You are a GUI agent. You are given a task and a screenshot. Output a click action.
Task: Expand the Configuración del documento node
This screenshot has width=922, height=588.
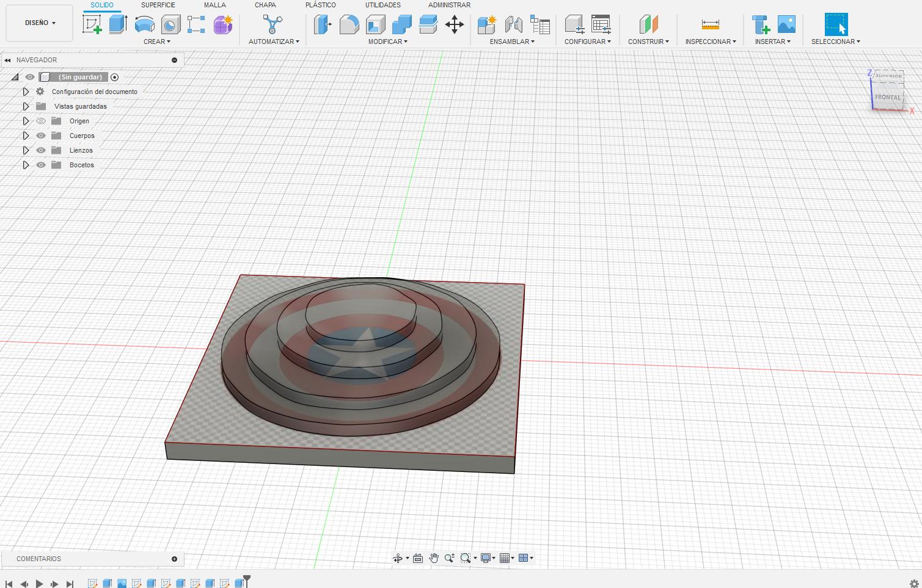coord(26,92)
